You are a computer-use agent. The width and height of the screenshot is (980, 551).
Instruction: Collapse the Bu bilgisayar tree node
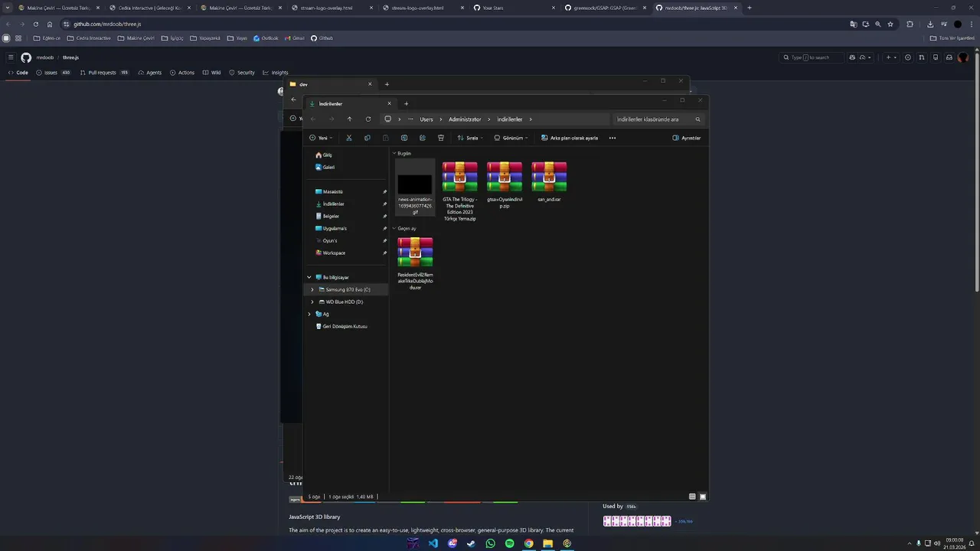click(x=309, y=277)
